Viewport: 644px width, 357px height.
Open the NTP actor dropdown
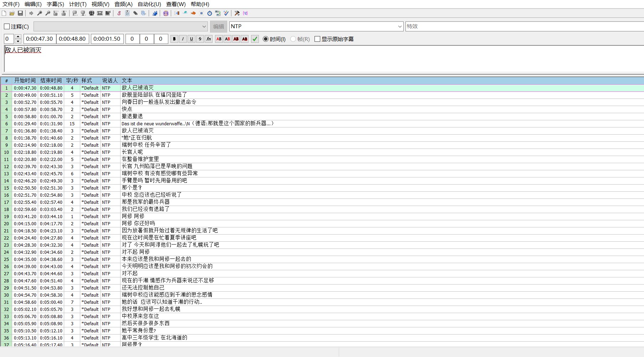click(x=400, y=26)
